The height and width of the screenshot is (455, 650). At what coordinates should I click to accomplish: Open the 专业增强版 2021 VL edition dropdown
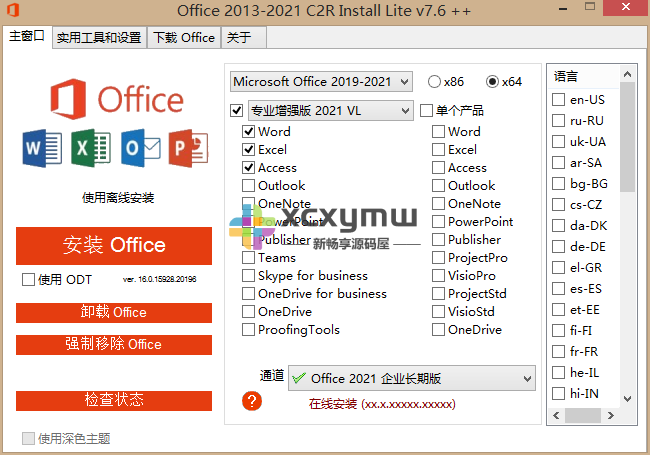click(331, 111)
